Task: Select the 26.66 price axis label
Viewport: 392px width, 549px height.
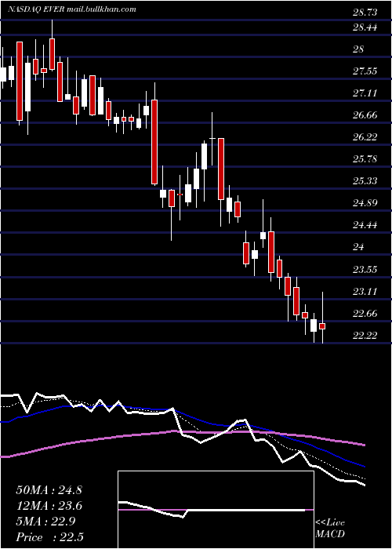Action: pos(365,115)
